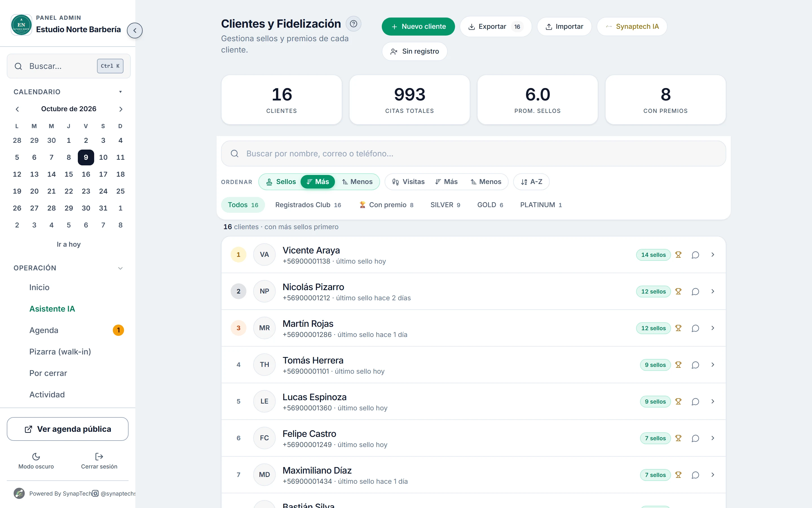Sort stamps by Menos first
The width and height of the screenshot is (812, 508).
tap(357, 182)
